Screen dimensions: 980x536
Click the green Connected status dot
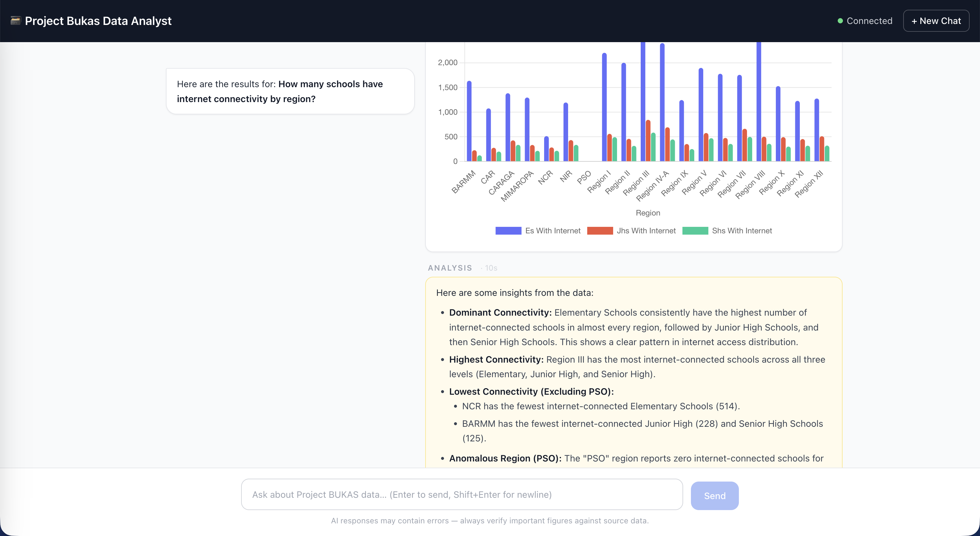840,21
